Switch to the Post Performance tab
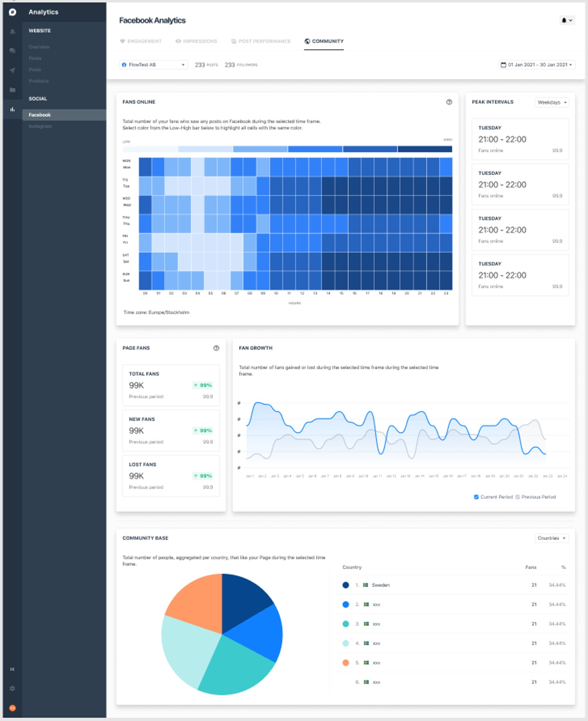 click(x=261, y=41)
